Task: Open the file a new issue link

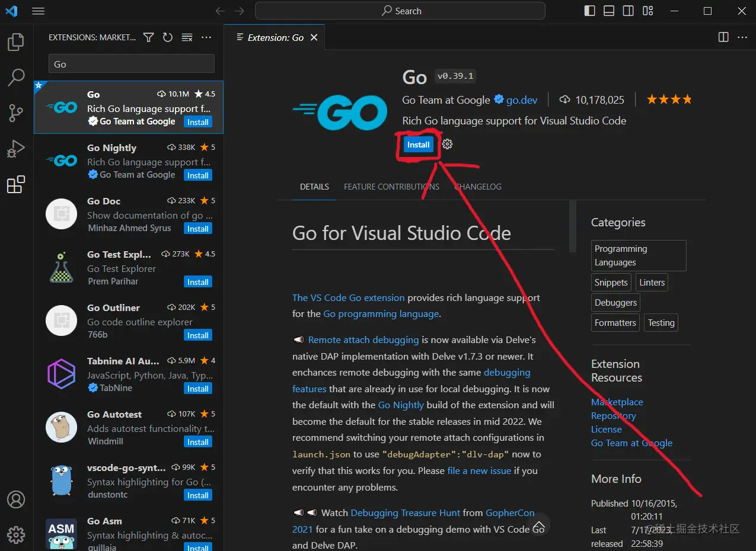Action: (479, 470)
